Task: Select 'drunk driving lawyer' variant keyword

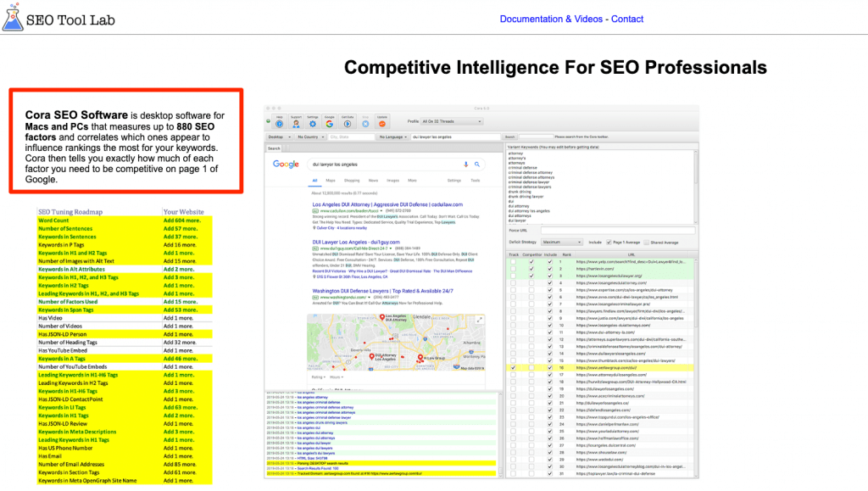Action: (526, 197)
